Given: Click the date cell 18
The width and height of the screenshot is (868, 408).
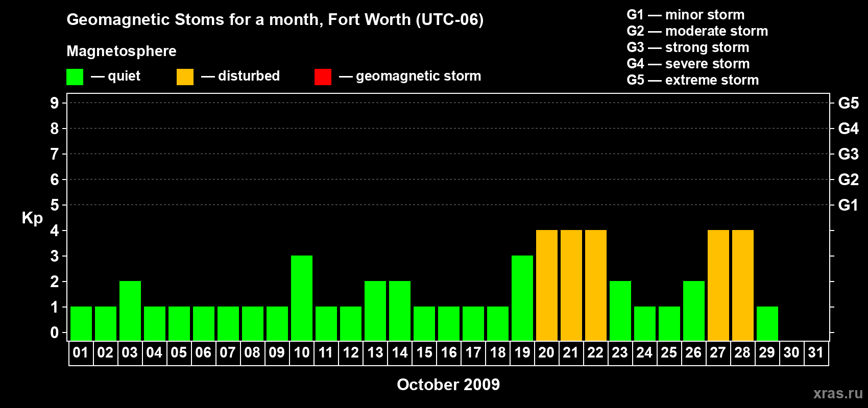Looking at the screenshot, I should click(498, 353).
